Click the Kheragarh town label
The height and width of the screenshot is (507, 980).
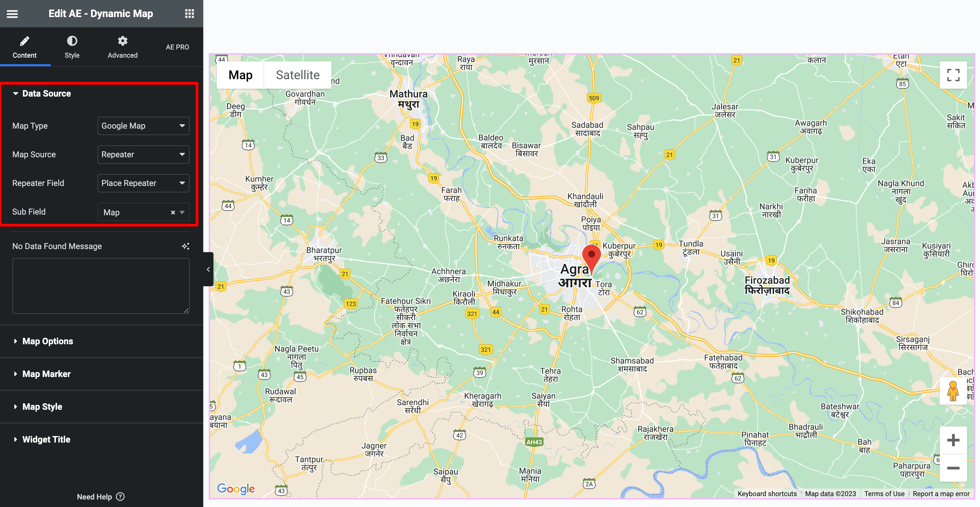pyautogui.click(x=482, y=400)
